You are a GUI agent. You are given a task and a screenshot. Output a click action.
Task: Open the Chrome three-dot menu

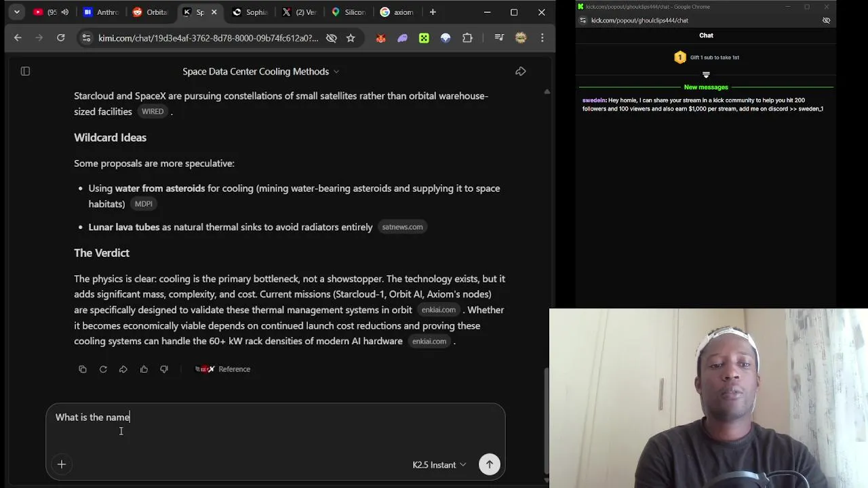tap(542, 38)
